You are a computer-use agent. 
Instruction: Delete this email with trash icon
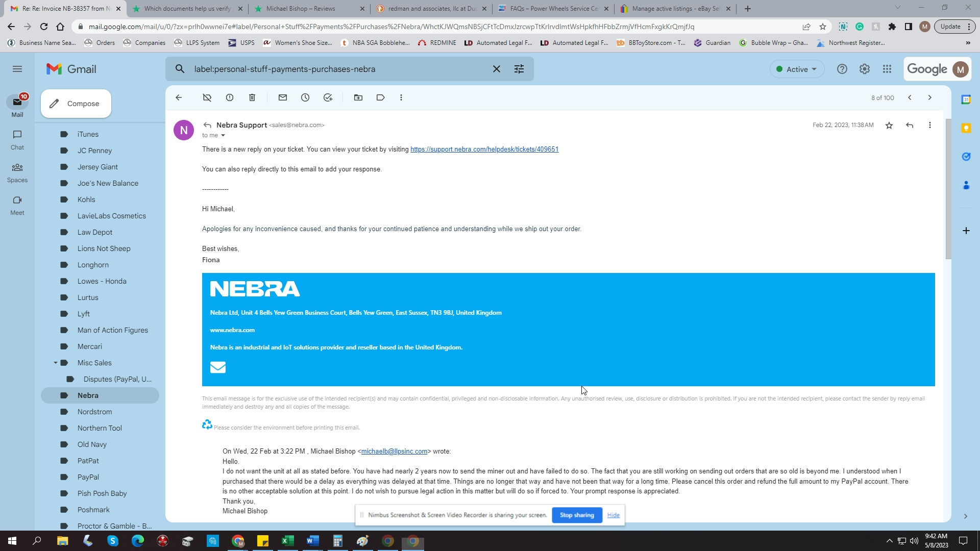(252, 97)
